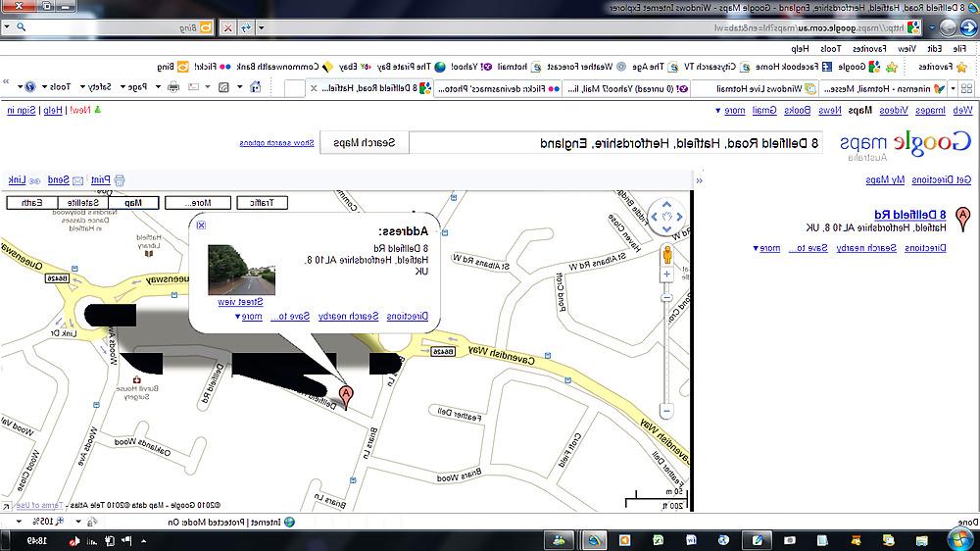Open the More... map layers dropdown
This screenshot has height=551, width=980.
(x=198, y=203)
